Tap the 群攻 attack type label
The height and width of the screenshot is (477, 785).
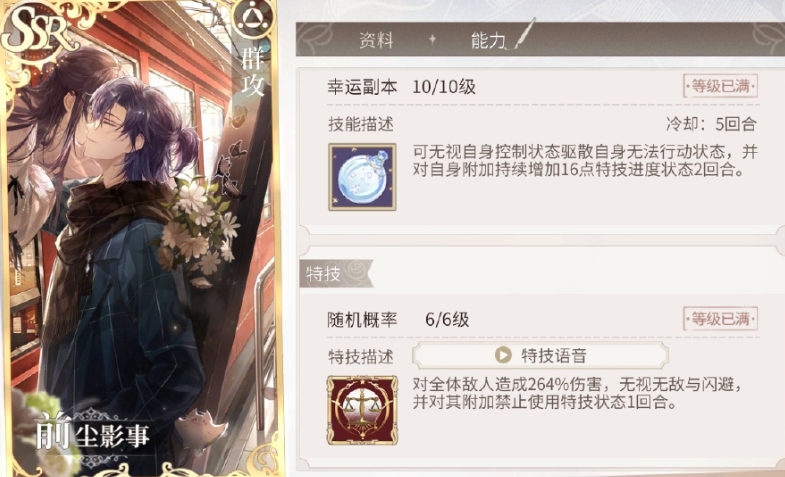[x=252, y=71]
